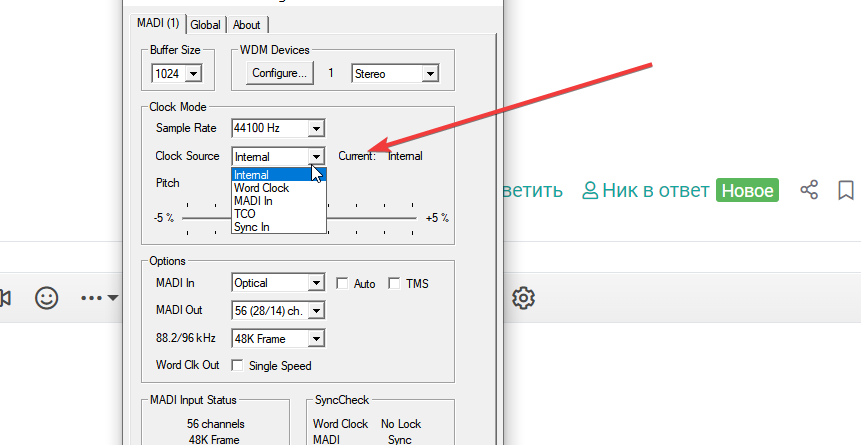
Task: Choose TCO as clock source
Action: tap(279, 214)
